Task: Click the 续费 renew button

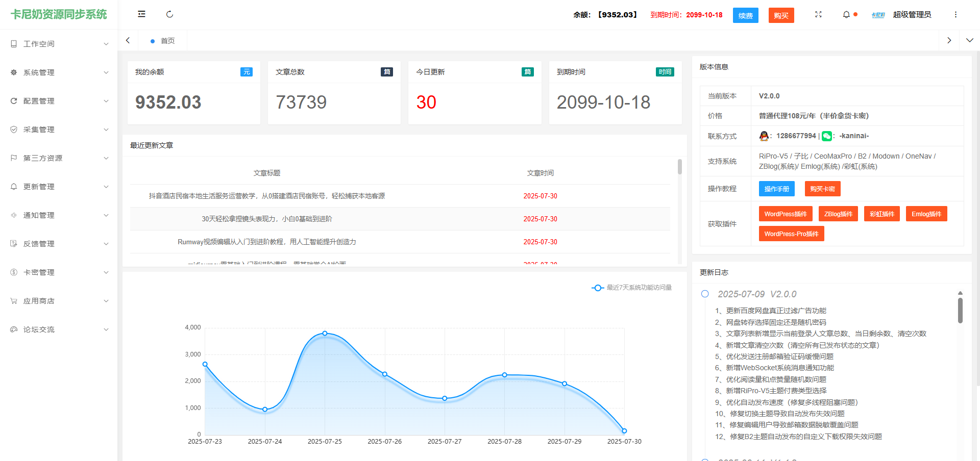Action: tap(745, 15)
